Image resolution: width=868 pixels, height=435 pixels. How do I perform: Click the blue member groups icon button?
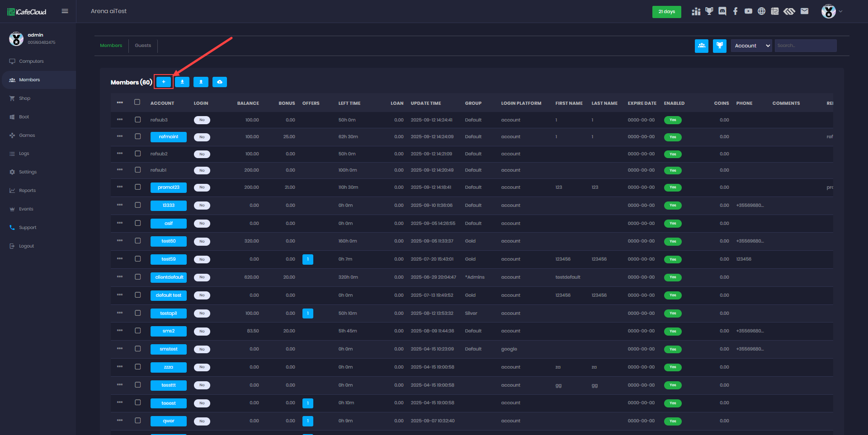pyautogui.click(x=701, y=46)
